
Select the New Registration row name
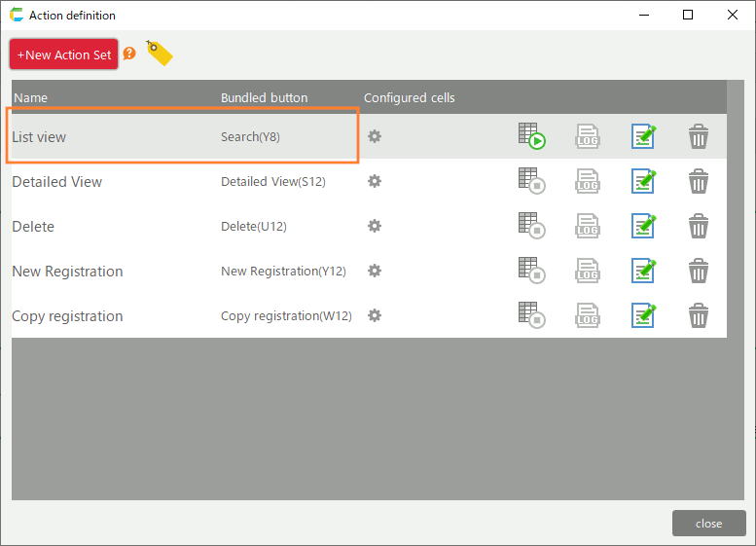(67, 272)
